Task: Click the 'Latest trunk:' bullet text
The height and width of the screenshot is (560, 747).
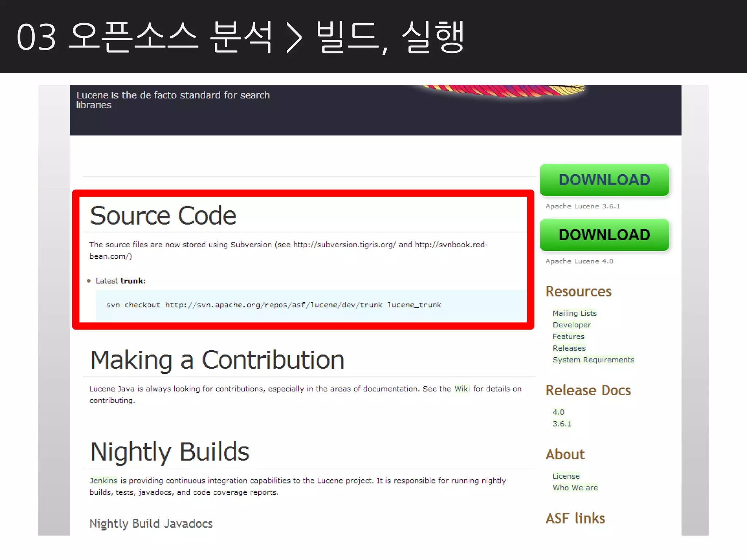Action: 121,281
